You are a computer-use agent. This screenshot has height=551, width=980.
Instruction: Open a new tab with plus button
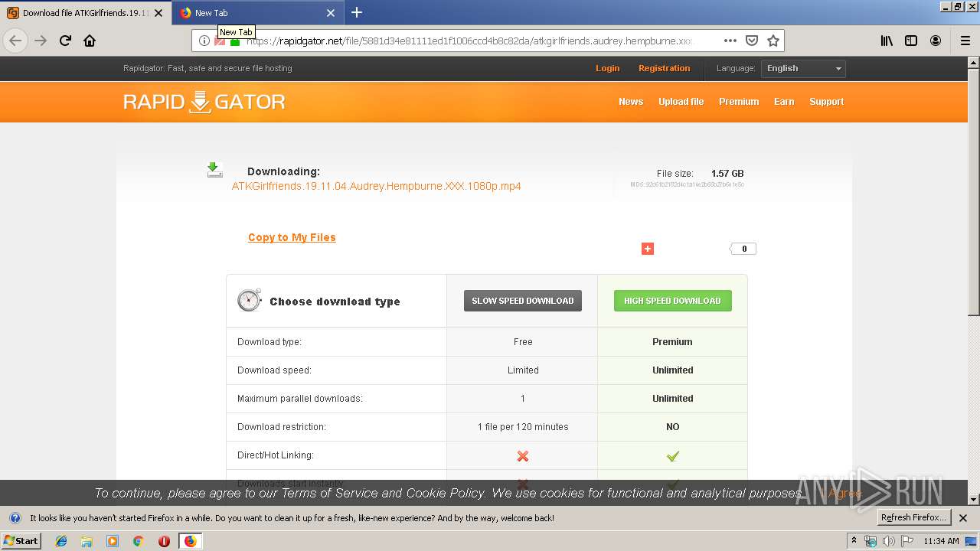coord(357,12)
